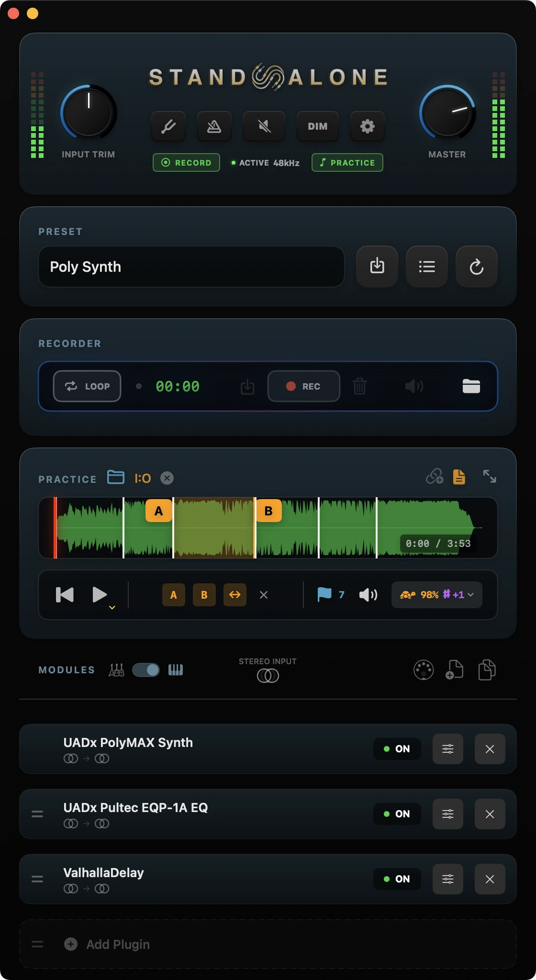Open settings gear in header
The image size is (536, 980).
coord(367,126)
